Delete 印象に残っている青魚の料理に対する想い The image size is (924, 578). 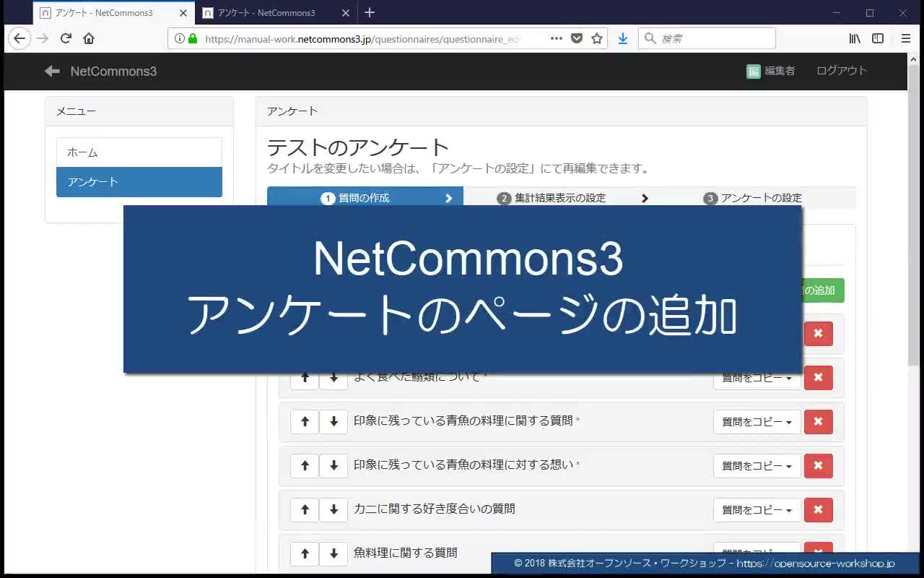(818, 466)
